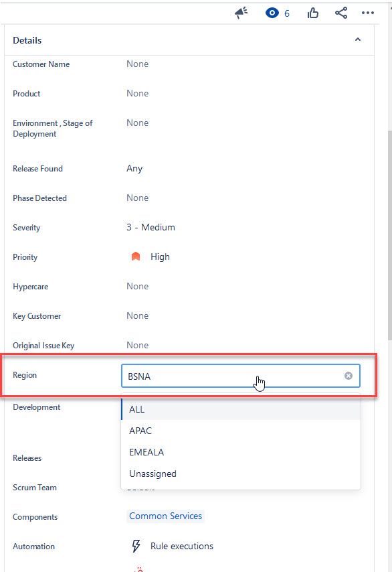The image size is (392, 572).
Task: Open the Common Services component link
Action: click(165, 516)
